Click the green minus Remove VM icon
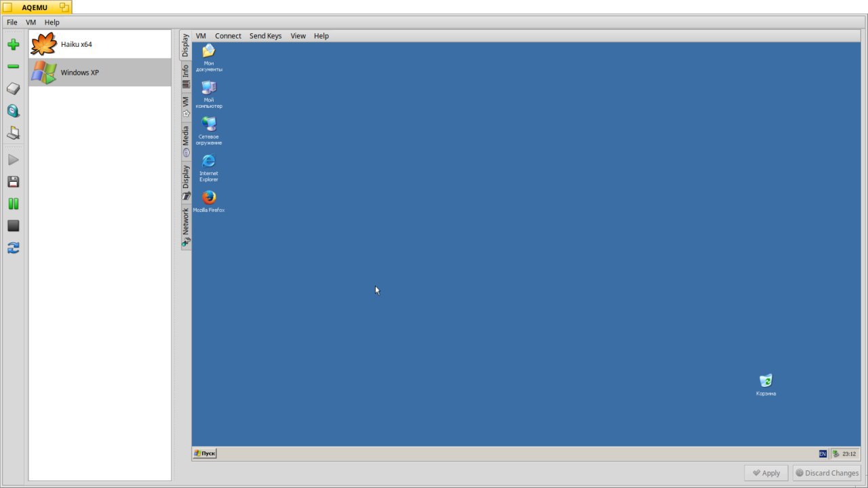 [x=13, y=67]
